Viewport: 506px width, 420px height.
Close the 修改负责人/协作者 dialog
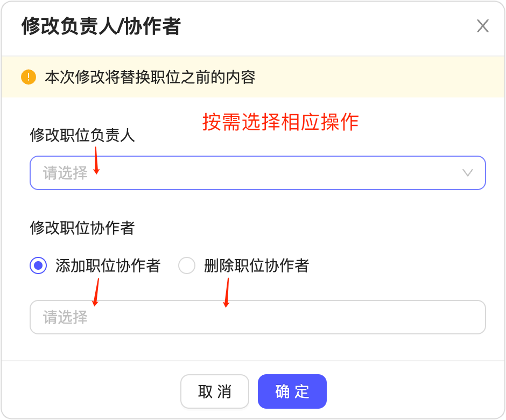(482, 26)
